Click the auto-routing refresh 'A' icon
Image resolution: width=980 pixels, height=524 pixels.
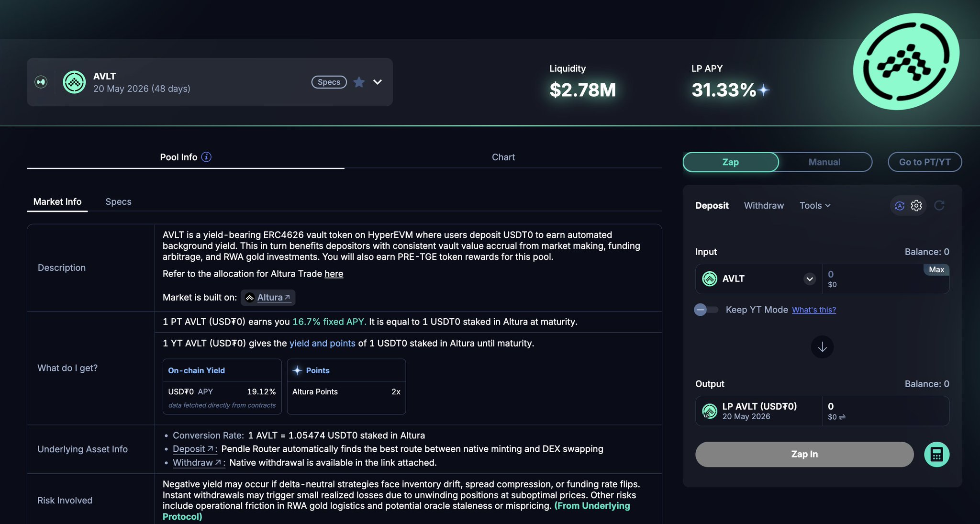tap(900, 206)
